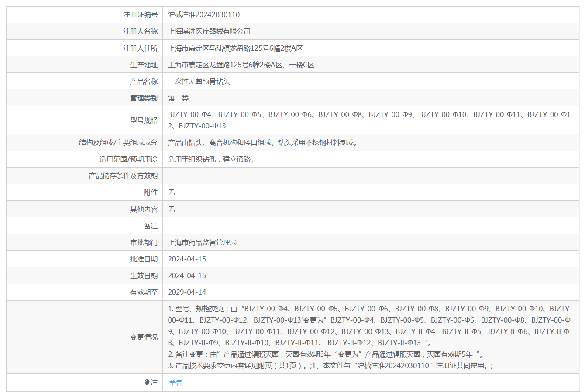Select the 无 value in 附件 row

[x=171, y=192]
